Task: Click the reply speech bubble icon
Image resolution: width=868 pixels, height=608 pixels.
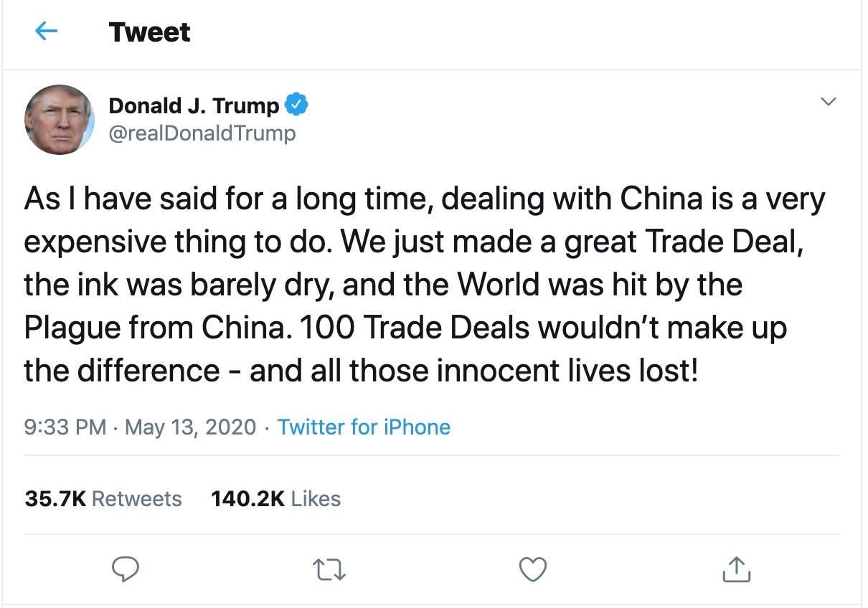Action: tap(126, 569)
